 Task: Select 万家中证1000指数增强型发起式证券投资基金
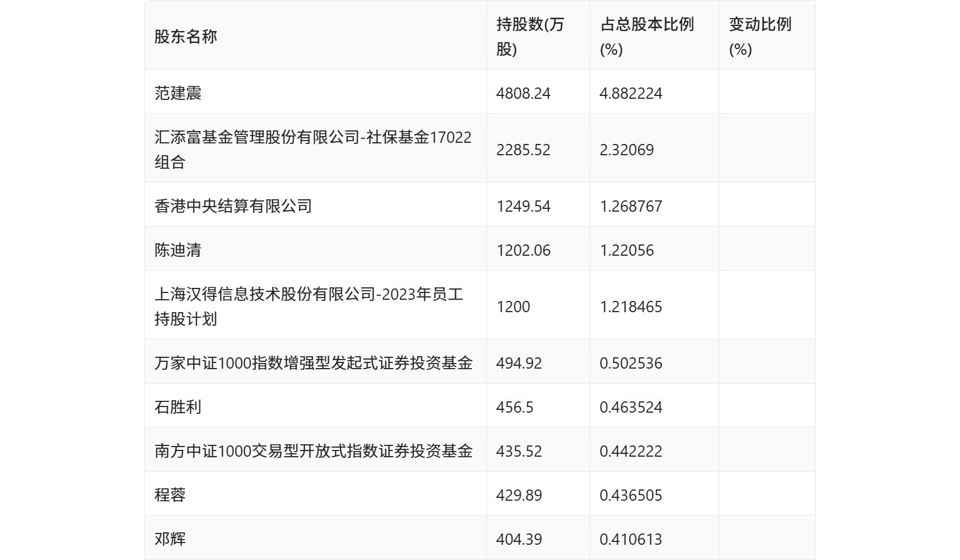pos(313,363)
